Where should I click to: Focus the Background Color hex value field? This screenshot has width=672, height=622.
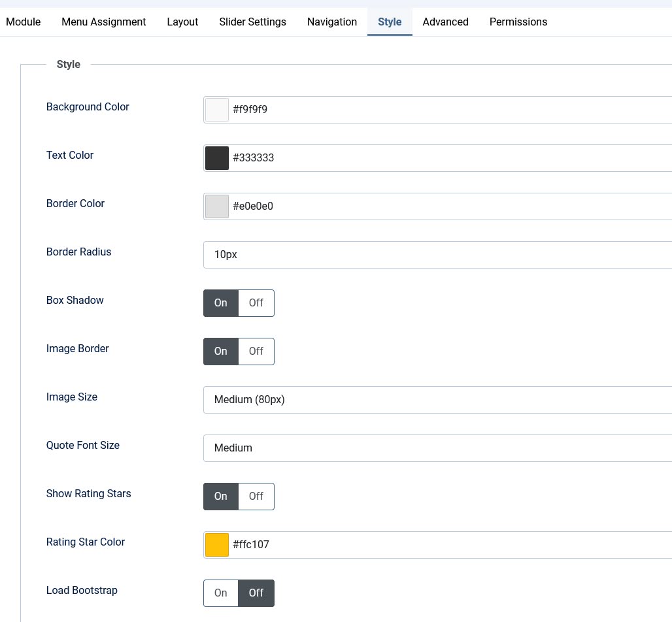450,110
